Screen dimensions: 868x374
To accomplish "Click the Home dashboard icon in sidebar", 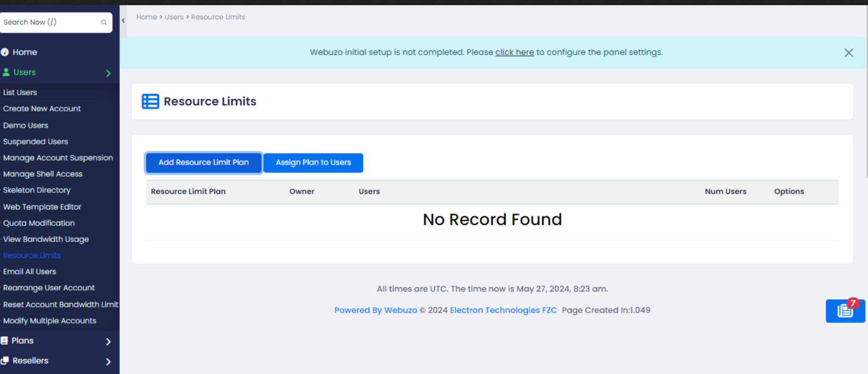I will click(5, 52).
